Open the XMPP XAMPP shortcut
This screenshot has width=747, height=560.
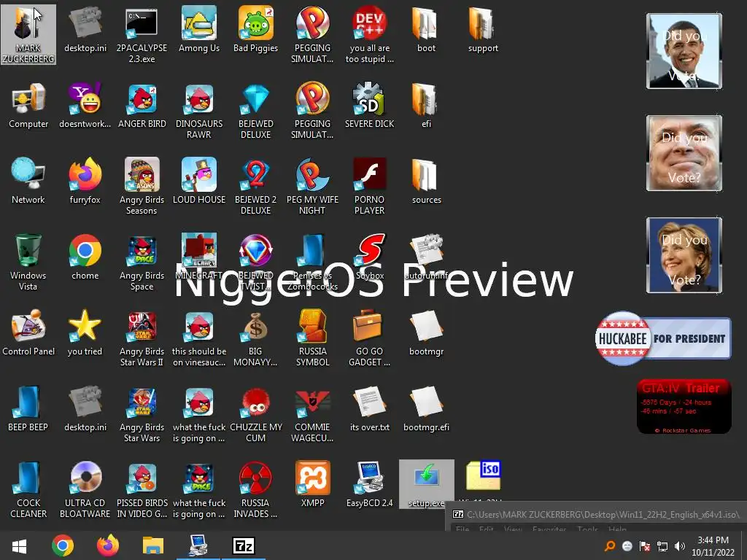(x=312, y=484)
